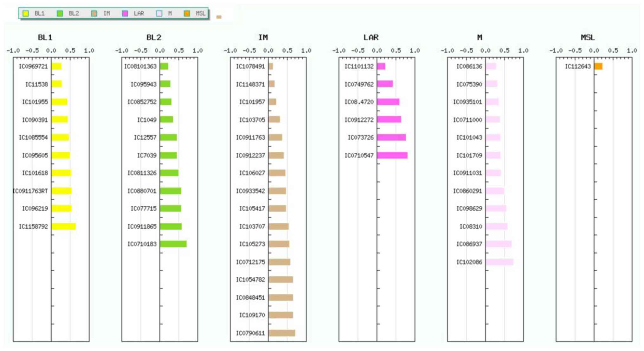Click the tan IM legend swatch

(94, 13)
